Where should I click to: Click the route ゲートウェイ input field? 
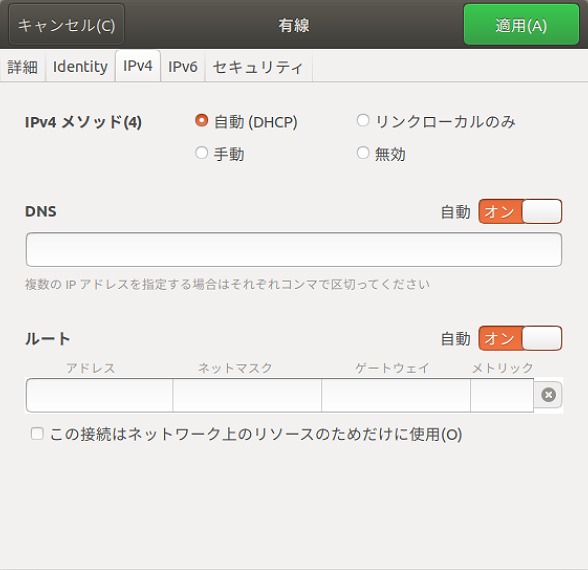click(x=396, y=395)
